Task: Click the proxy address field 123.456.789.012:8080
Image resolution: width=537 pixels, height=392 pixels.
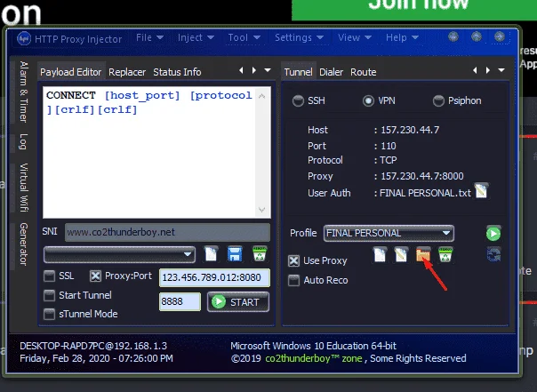Action: tap(214, 277)
